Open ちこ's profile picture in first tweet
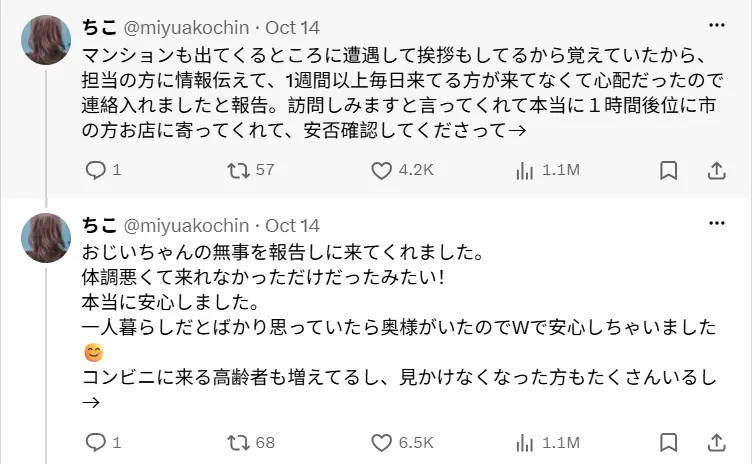753x464 pixels. [x=46, y=40]
